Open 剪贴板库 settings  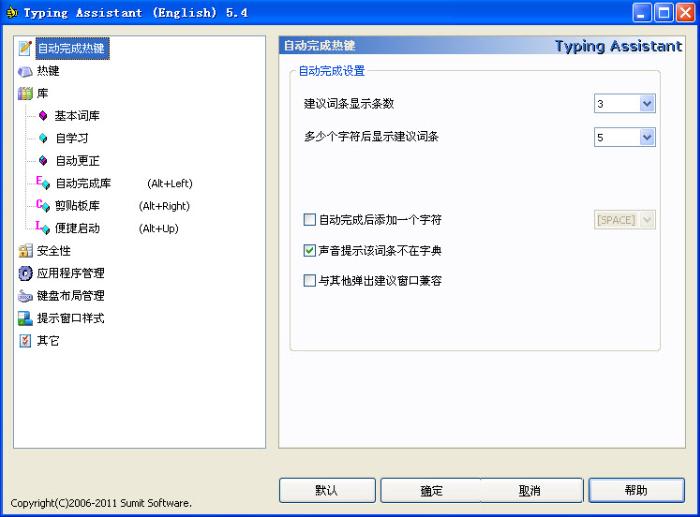tap(77, 205)
